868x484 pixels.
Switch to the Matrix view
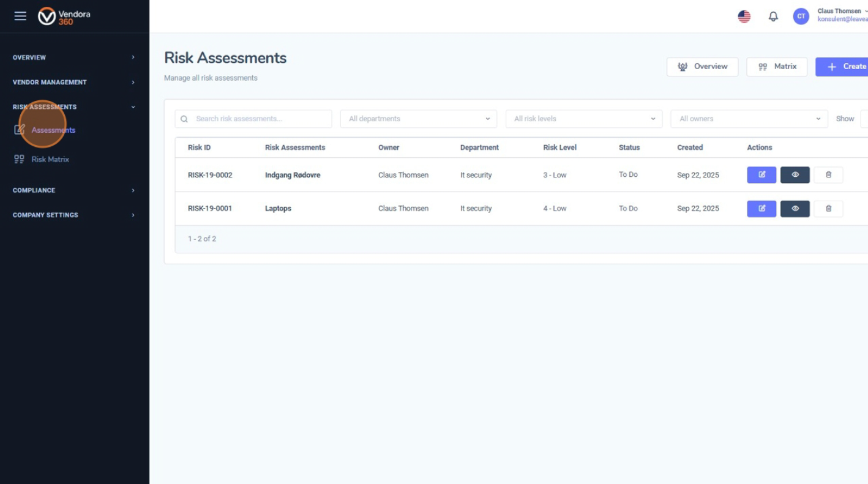(777, 67)
